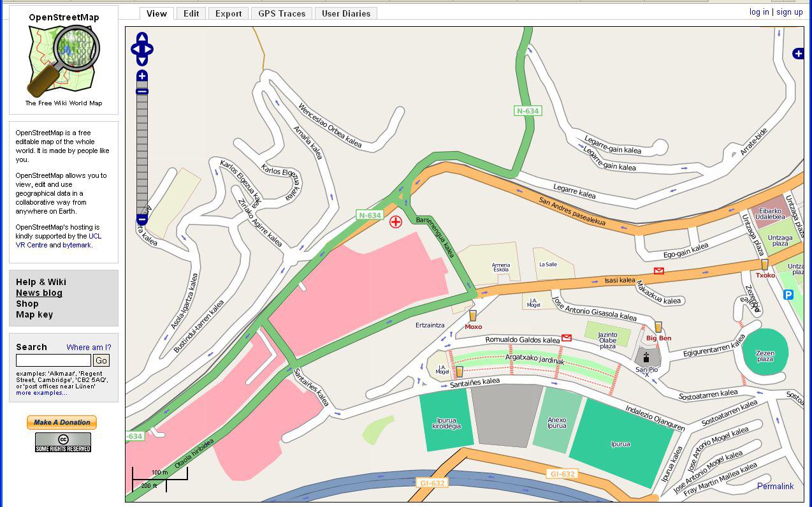Click the Big Ben pub beer icon
Screen dimensions: 812x507
(658, 327)
